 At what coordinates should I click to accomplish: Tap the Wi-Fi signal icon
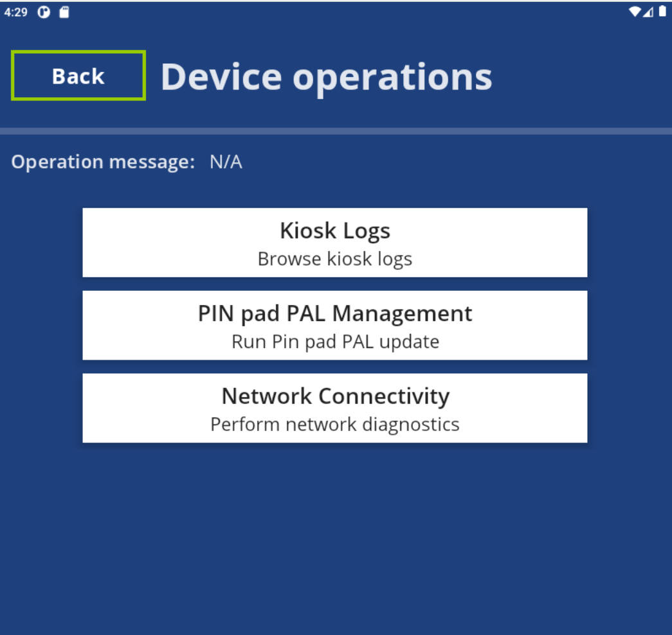click(x=635, y=12)
